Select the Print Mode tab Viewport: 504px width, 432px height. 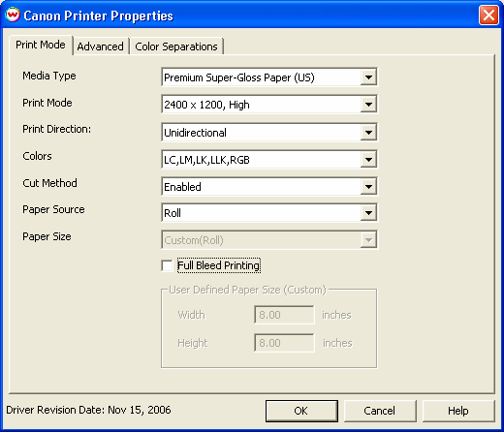point(41,45)
